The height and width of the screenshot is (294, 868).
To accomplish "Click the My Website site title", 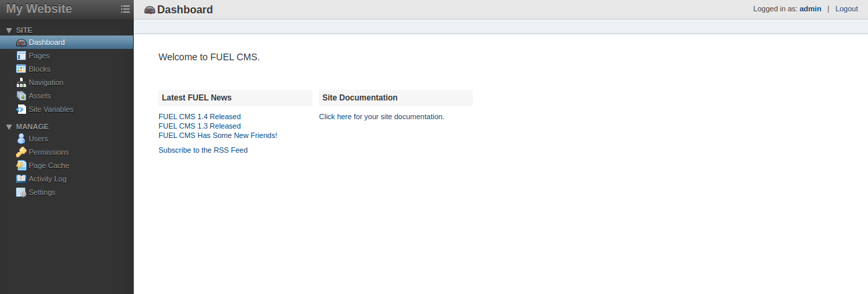I will pyautogui.click(x=39, y=9).
